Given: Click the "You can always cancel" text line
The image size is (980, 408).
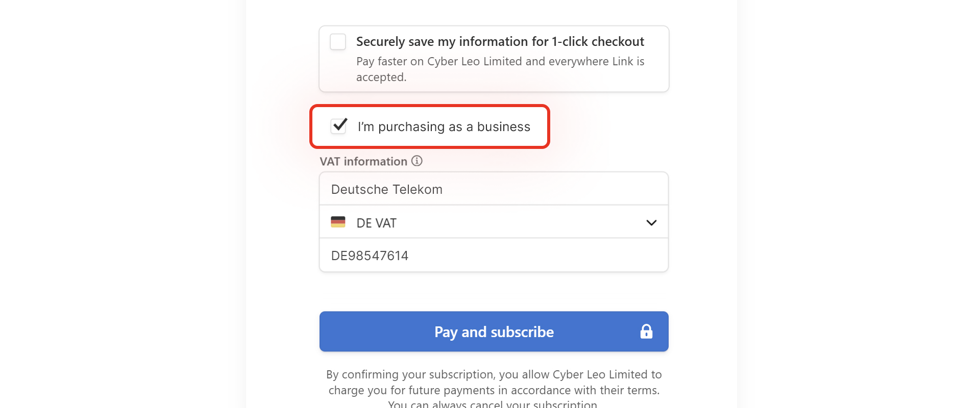Looking at the screenshot, I should [492, 404].
